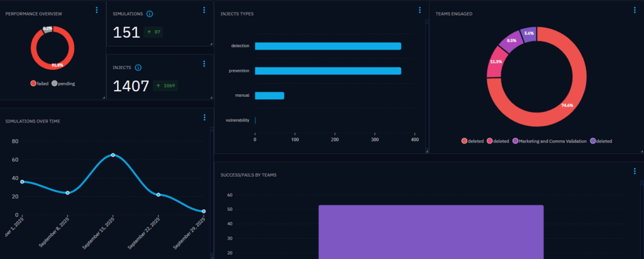The image size is (644, 259).
Task: Click the info icon beside Injects
Action: click(x=138, y=67)
